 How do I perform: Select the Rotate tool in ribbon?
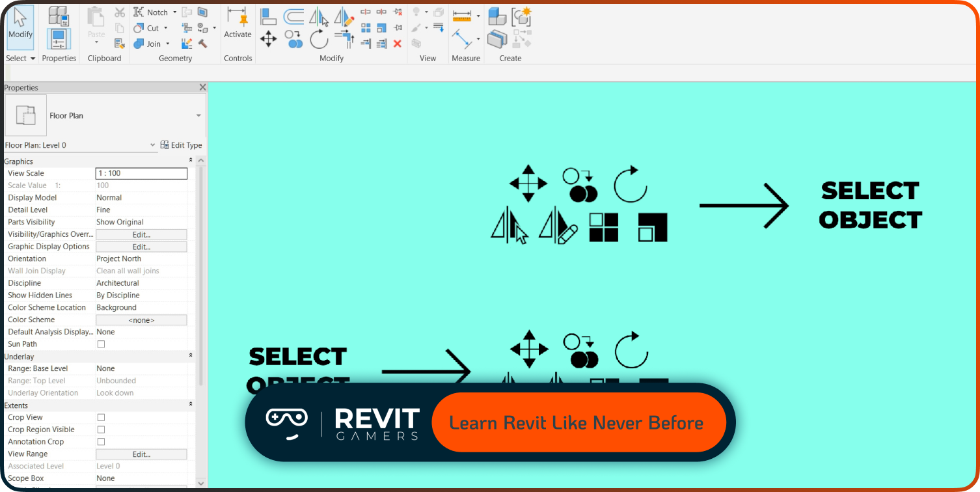click(x=319, y=39)
